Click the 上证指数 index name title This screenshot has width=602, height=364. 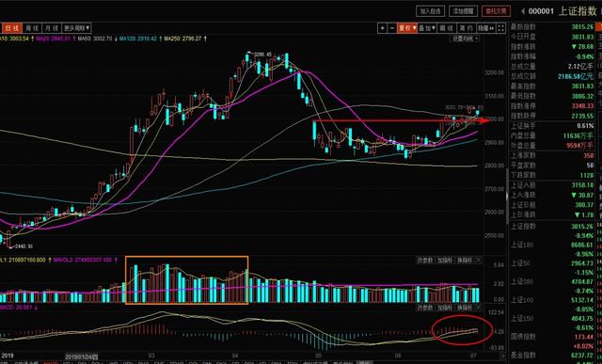tap(578, 11)
